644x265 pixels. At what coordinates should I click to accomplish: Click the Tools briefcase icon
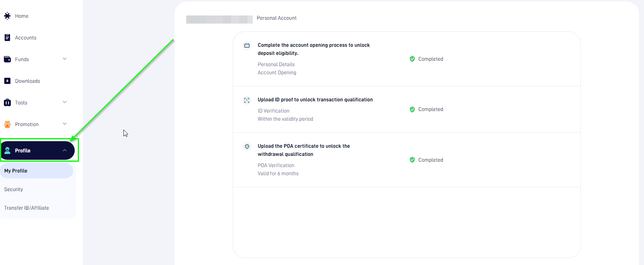pyautogui.click(x=7, y=103)
